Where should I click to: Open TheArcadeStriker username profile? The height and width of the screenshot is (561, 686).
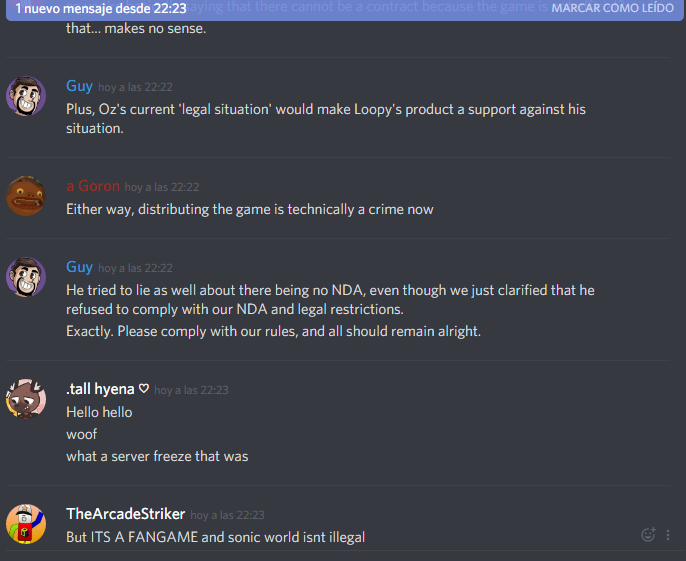126,514
